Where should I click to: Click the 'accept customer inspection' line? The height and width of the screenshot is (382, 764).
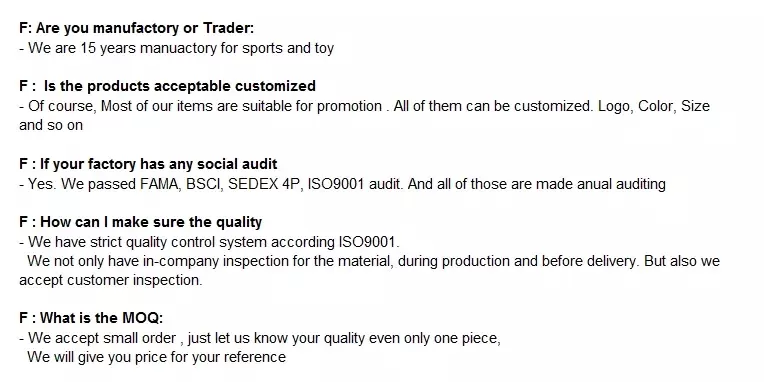coord(111,281)
